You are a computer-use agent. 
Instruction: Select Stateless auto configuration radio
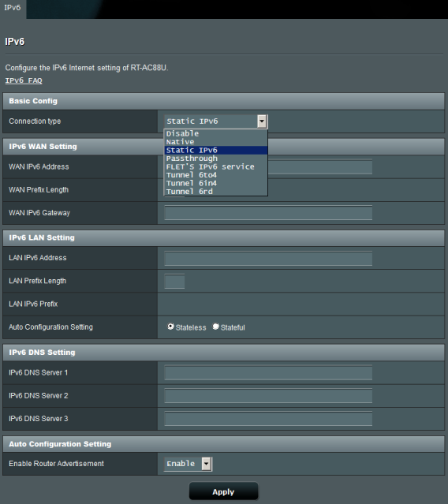click(170, 327)
